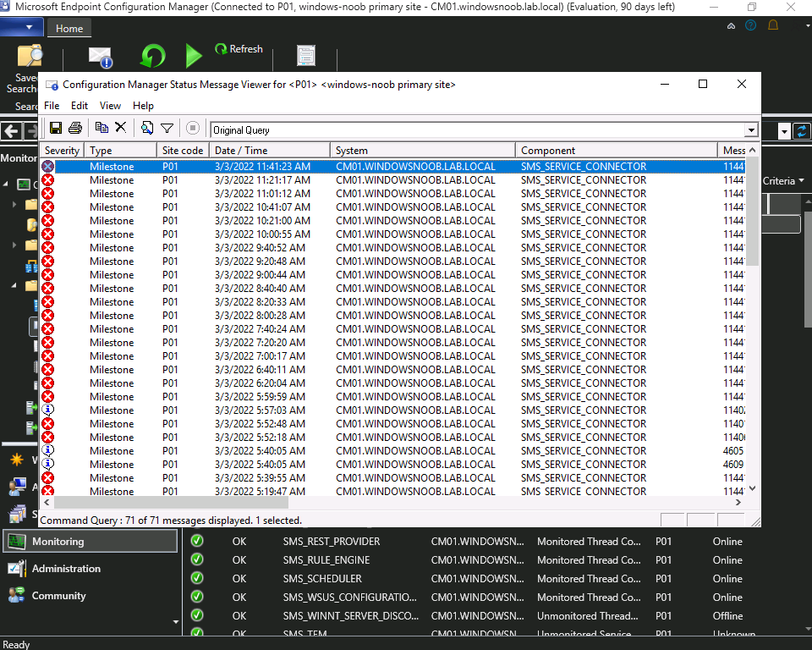The image size is (812, 650).
Task: Click the back arrow in console navigation
Action: click(x=11, y=132)
